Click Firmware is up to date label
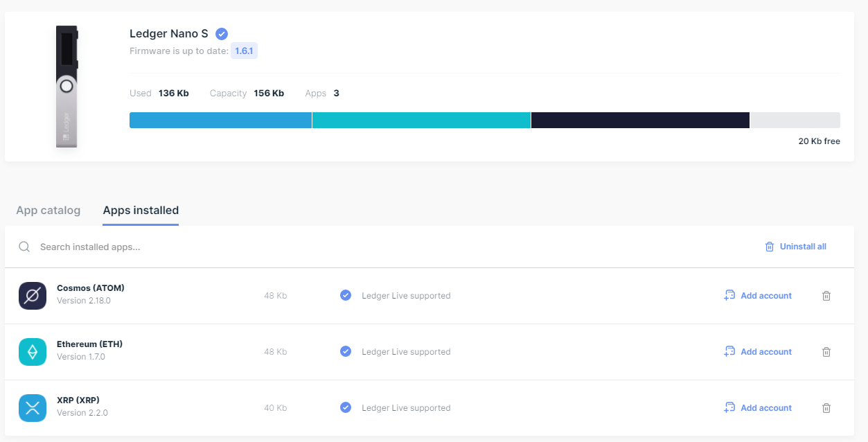 pos(179,51)
